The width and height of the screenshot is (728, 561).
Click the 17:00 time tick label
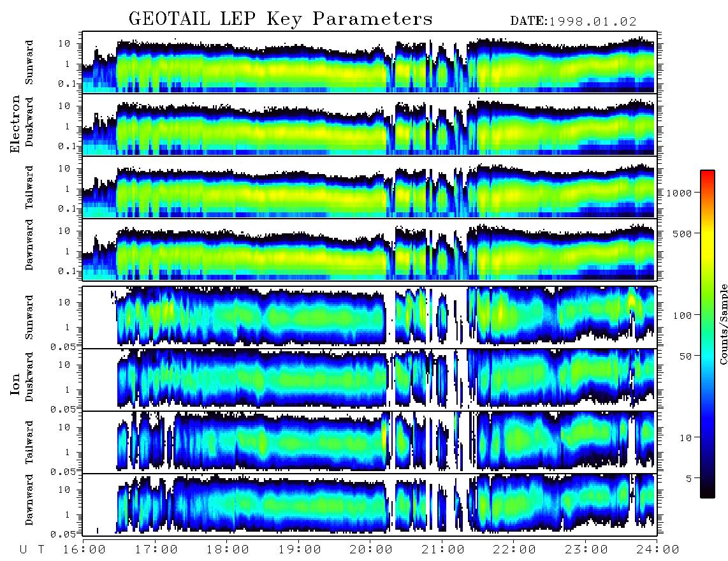click(x=156, y=550)
